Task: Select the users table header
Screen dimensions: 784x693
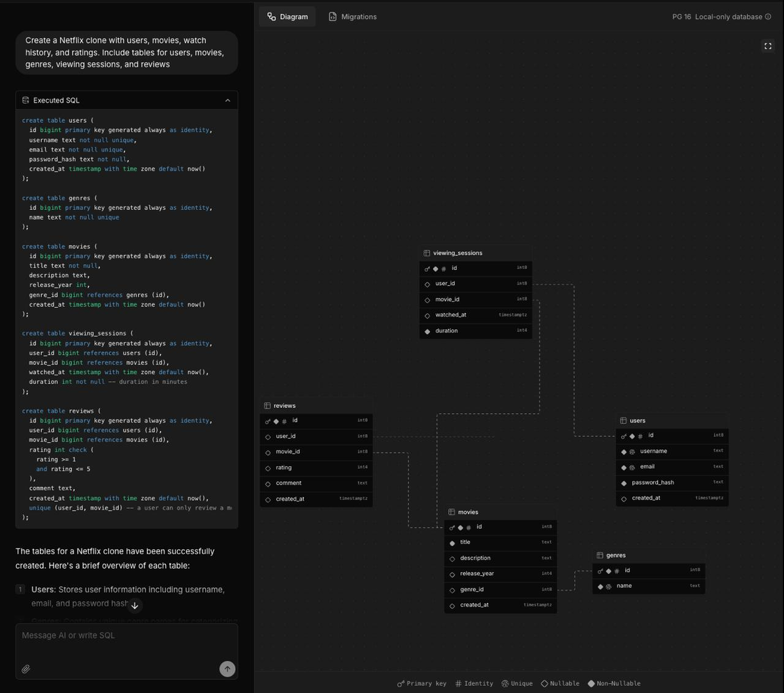Action: pos(672,420)
